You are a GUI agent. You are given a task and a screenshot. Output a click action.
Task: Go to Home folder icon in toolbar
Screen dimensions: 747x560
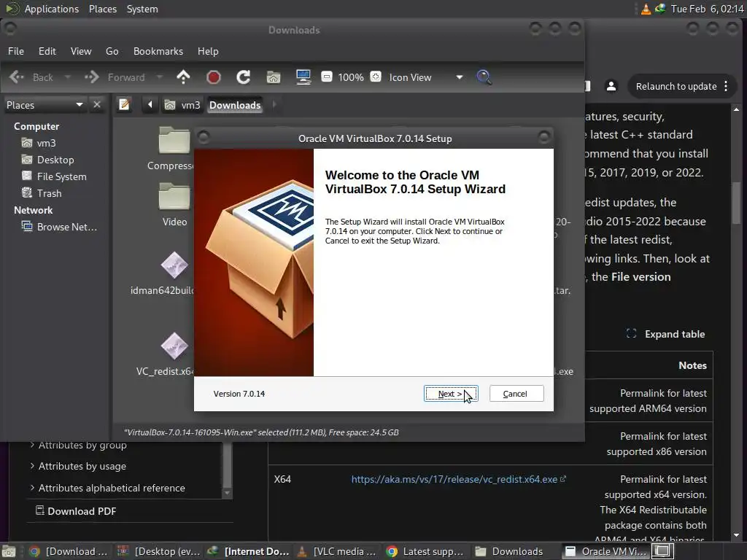tap(274, 77)
